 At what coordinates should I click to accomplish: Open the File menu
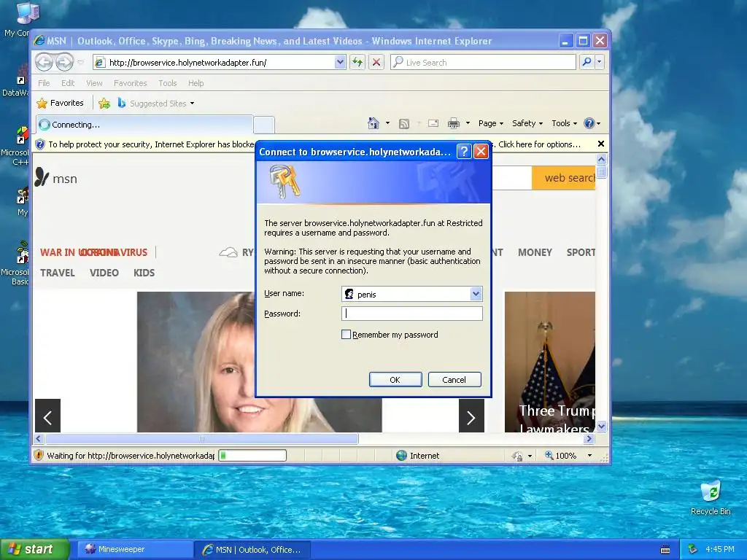[x=44, y=83]
